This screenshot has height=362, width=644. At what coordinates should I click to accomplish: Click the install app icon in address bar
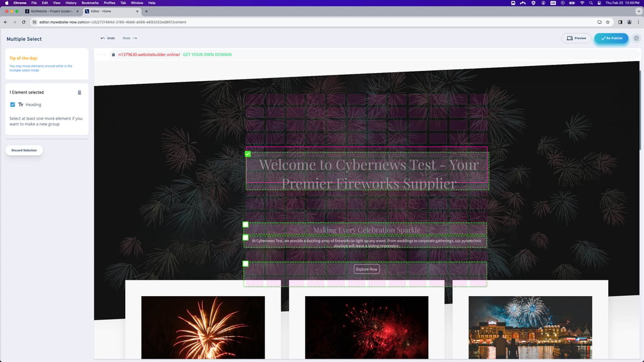[599, 22]
